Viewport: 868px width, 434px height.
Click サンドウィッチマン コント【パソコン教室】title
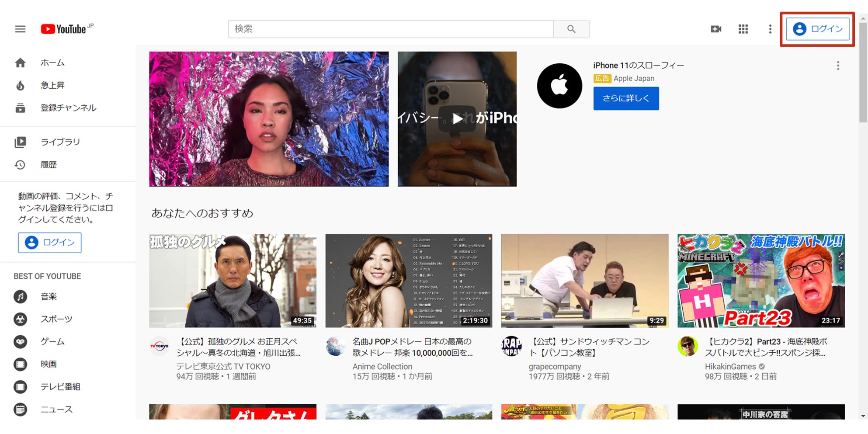pyautogui.click(x=590, y=347)
